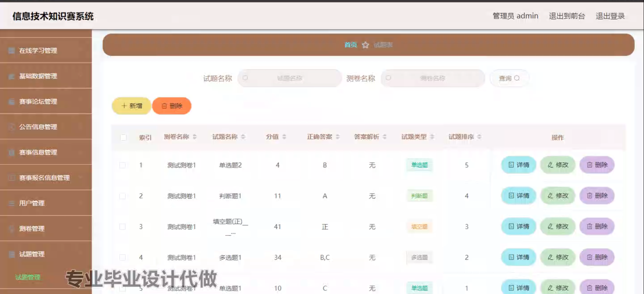Click the 填空题 tag in row 3

419,226
